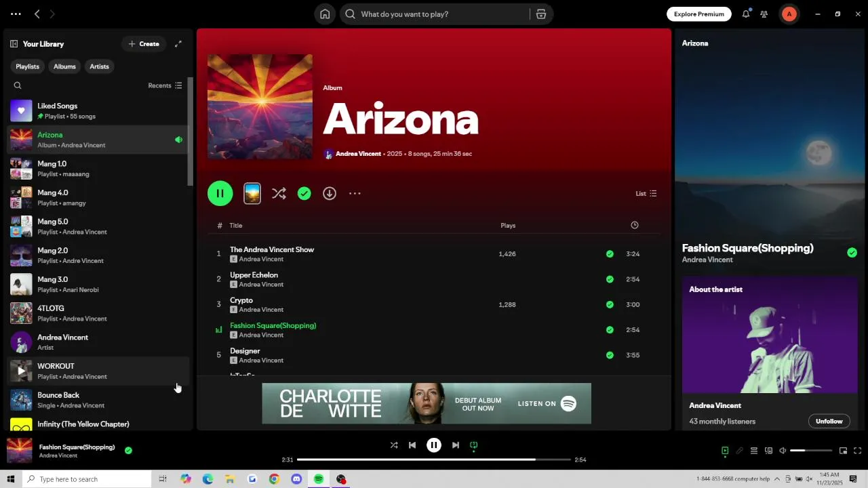Filter library by Artists
The height and width of the screenshot is (488, 868).
[x=99, y=66]
